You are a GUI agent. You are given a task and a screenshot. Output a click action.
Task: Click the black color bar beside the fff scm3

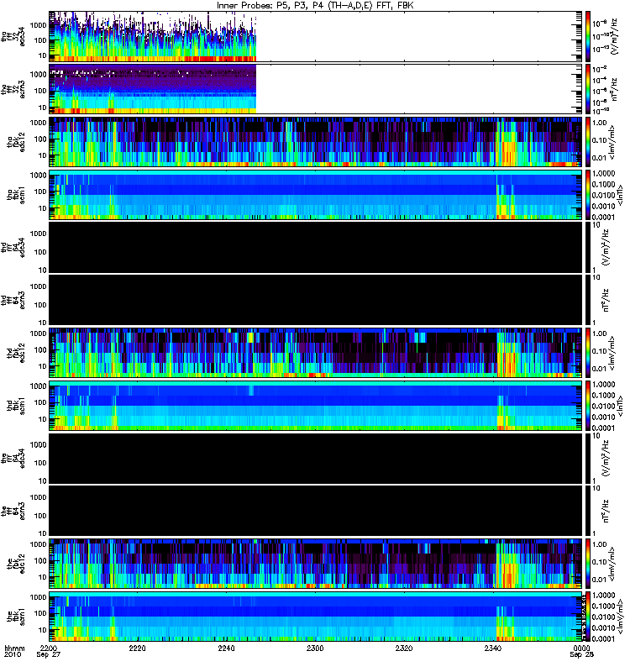pos(588,511)
